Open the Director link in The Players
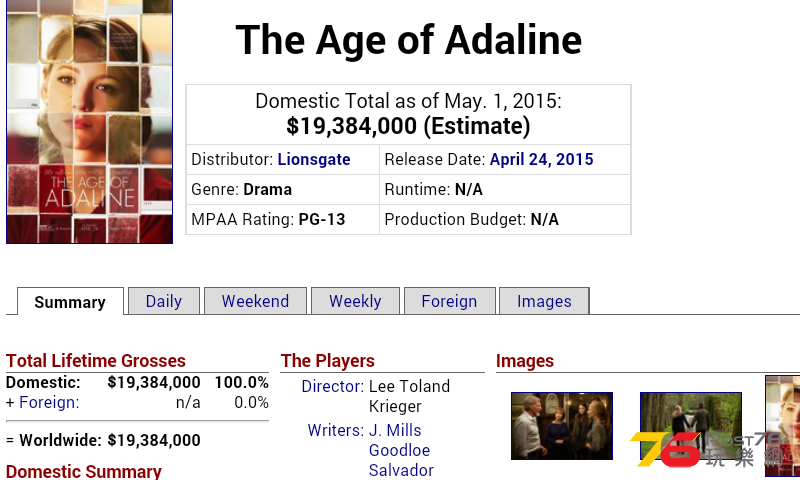The image size is (800, 480). [333, 386]
